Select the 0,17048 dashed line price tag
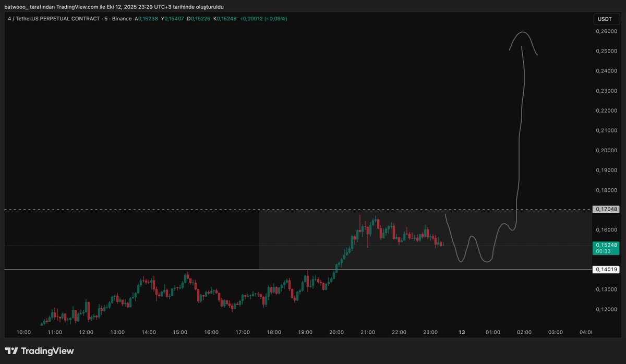Screen dimensions: 626x364 point(606,209)
